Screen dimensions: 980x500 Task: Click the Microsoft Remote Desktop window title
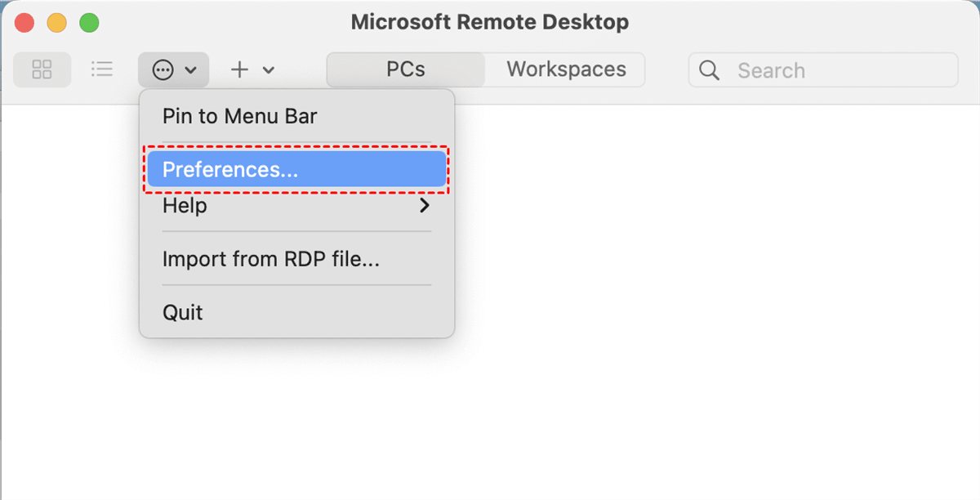coord(489,23)
